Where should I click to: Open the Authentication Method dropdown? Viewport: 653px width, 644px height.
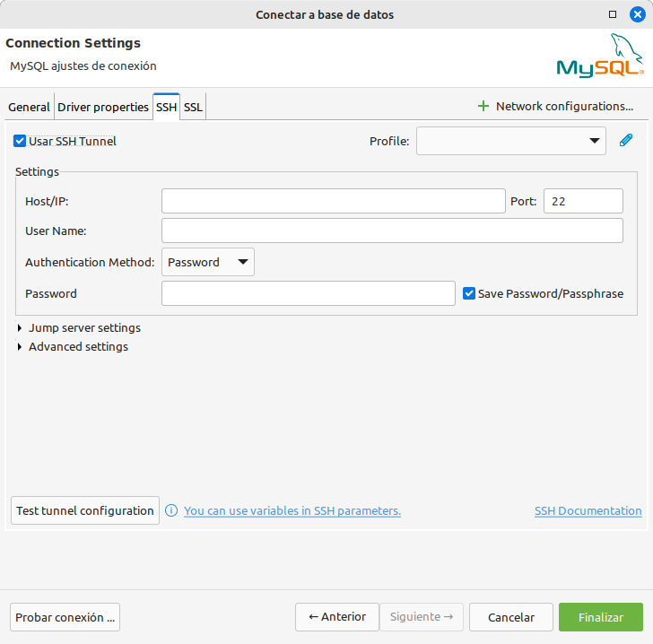(x=208, y=262)
